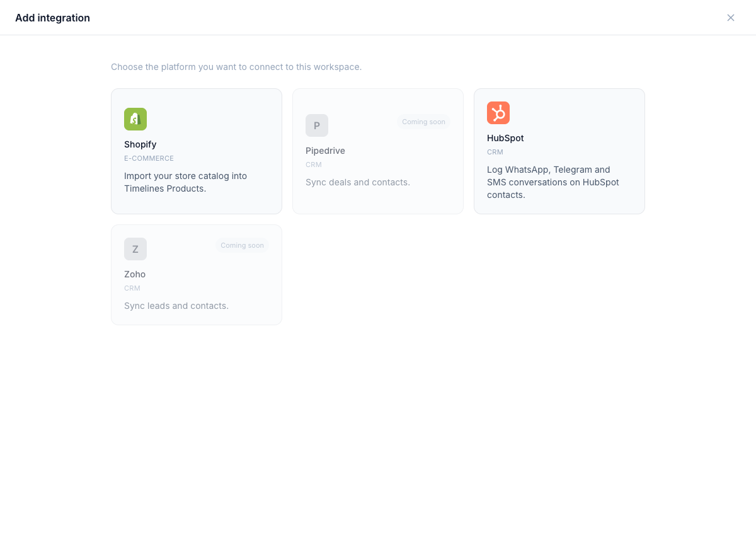This screenshot has width=756, height=544.
Task: Select the Pipedrive integration title
Action: click(325, 151)
